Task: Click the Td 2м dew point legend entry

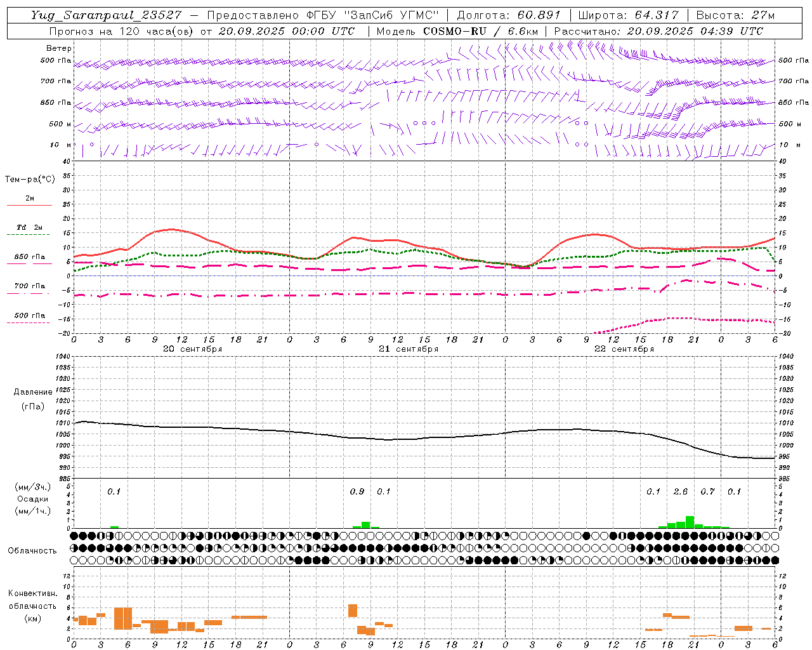Action: pos(30,227)
